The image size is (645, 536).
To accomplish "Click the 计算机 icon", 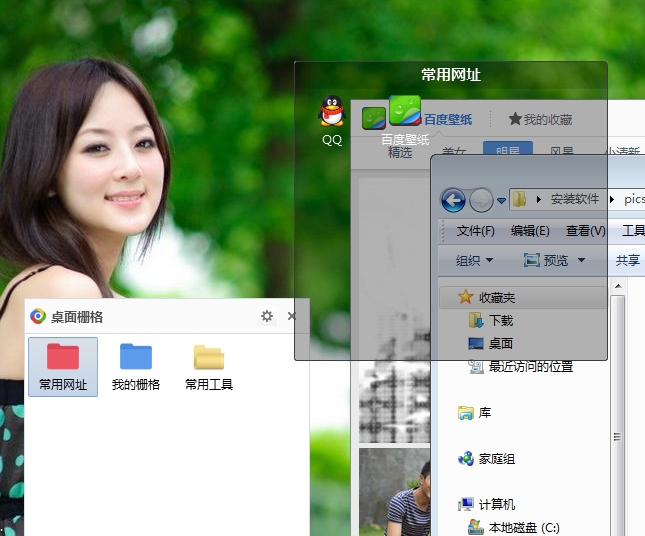I will click(466, 504).
